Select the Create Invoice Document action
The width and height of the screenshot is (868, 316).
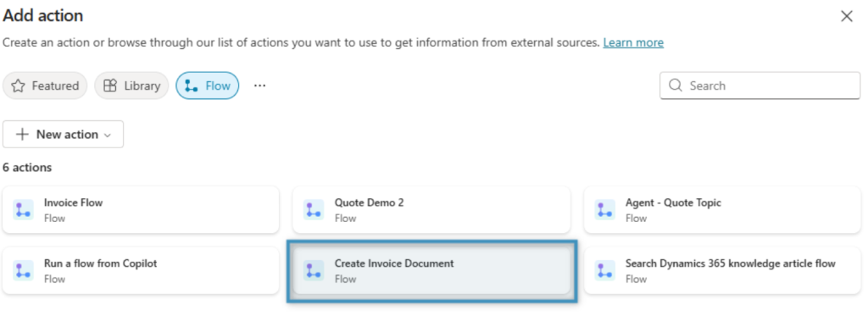(431, 270)
